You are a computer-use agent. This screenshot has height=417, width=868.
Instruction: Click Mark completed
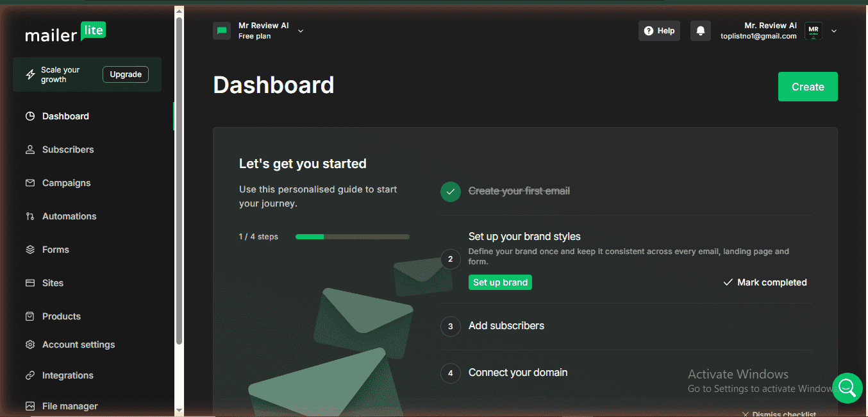765,282
